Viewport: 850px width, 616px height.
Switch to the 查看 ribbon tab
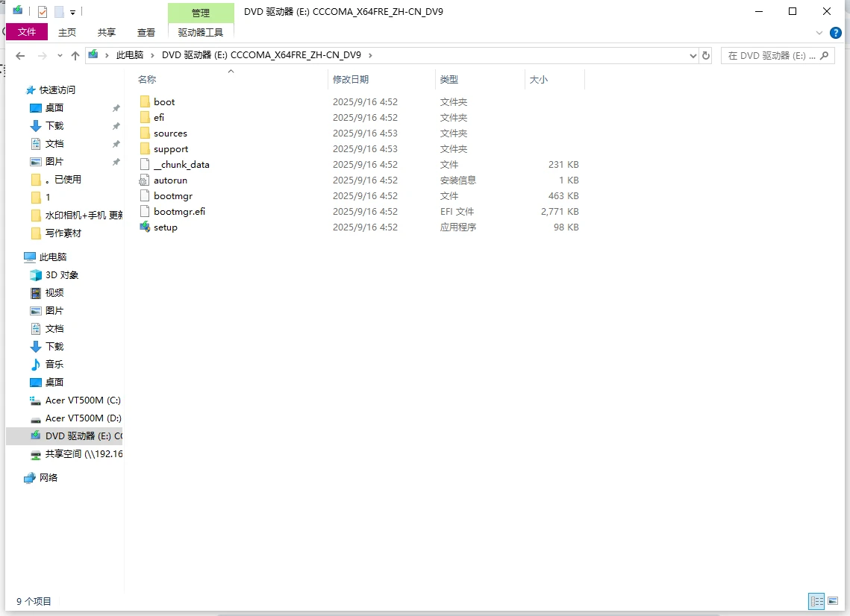coord(146,32)
